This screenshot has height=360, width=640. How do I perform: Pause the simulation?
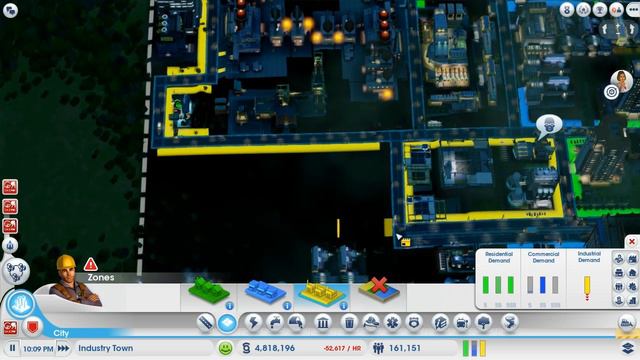click(12, 348)
